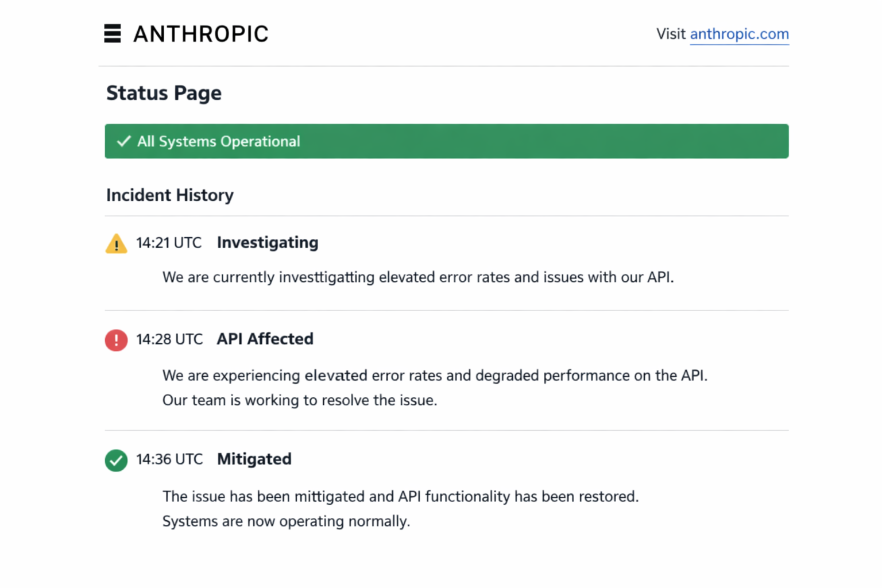Click the yellow warning triangle icon for Investigating

(116, 243)
